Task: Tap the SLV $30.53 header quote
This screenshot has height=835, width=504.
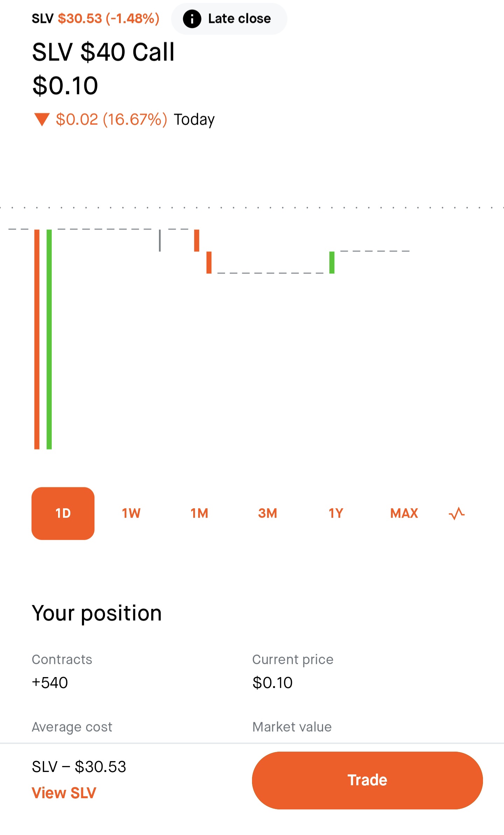Action: coord(96,19)
